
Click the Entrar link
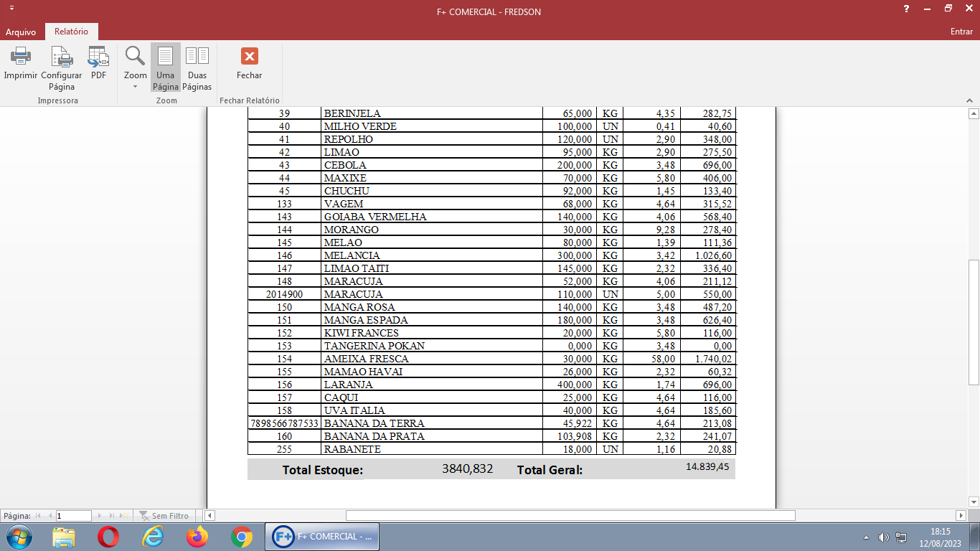point(961,32)
